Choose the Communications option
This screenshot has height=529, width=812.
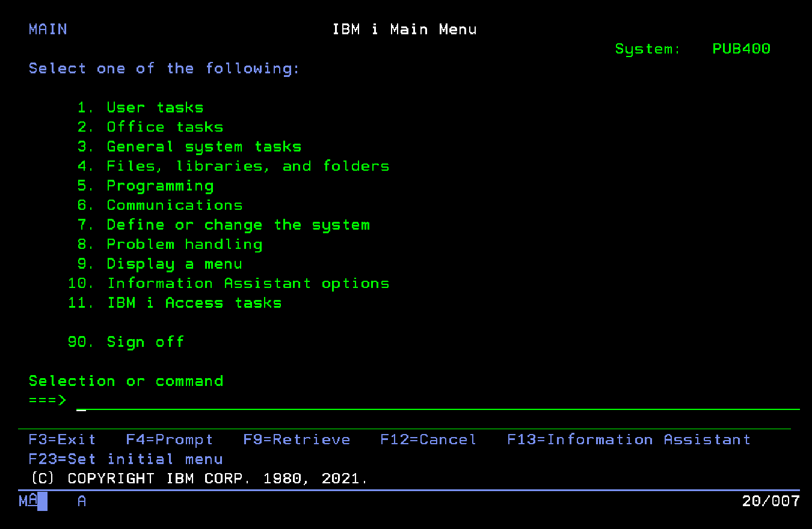(x=174, y=205)
